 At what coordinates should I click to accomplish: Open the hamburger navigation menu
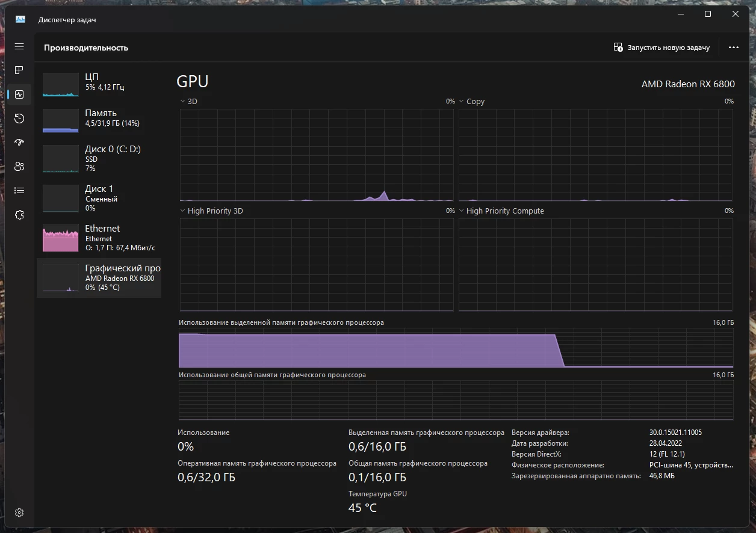19,46
